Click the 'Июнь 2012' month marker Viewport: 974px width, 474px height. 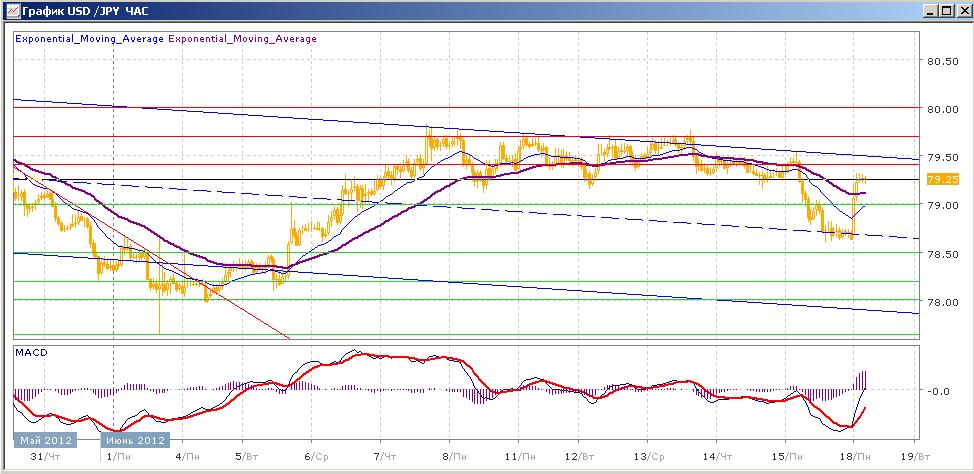tap(135, 440)
